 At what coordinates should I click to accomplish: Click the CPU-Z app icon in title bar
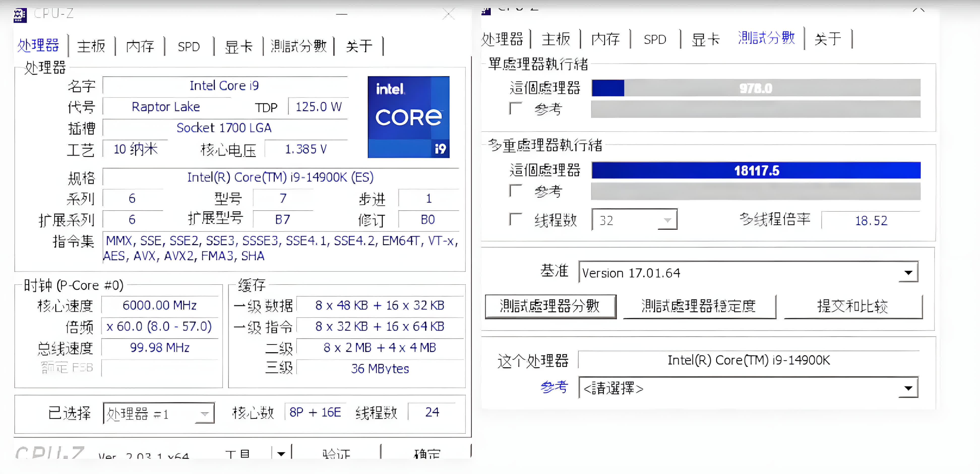tap(20, 15)
